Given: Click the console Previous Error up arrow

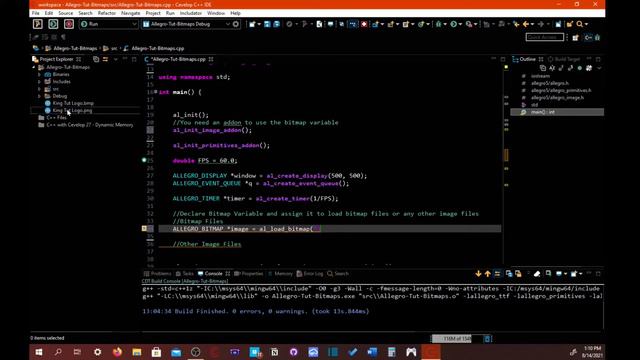Looking at the screenshot, I should pyautogui.click(x=488, y=274).
